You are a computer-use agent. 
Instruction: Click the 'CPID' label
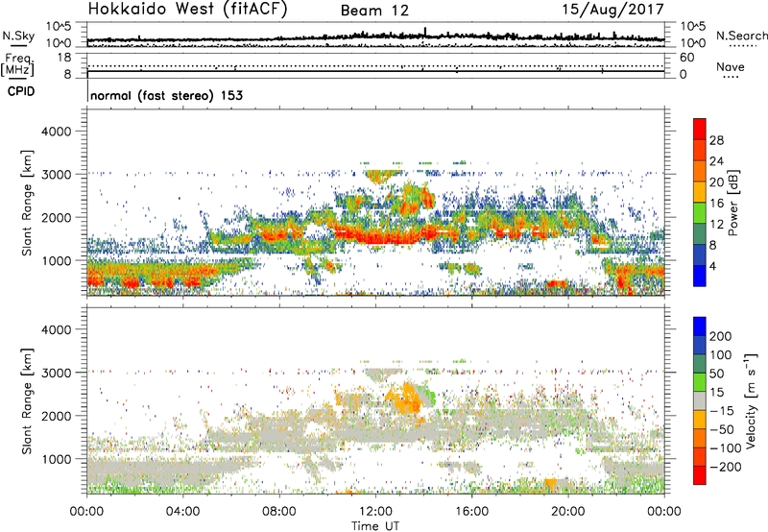[21, 91]
